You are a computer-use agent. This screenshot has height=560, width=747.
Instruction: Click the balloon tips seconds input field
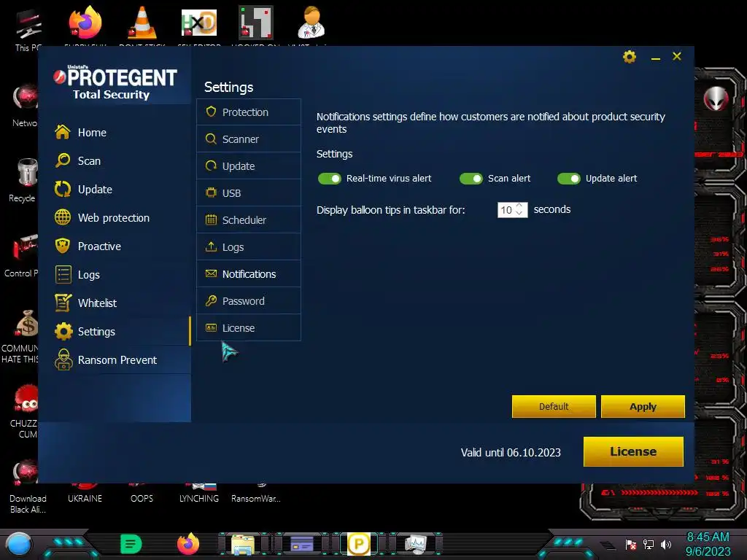(x=512, y=210)
